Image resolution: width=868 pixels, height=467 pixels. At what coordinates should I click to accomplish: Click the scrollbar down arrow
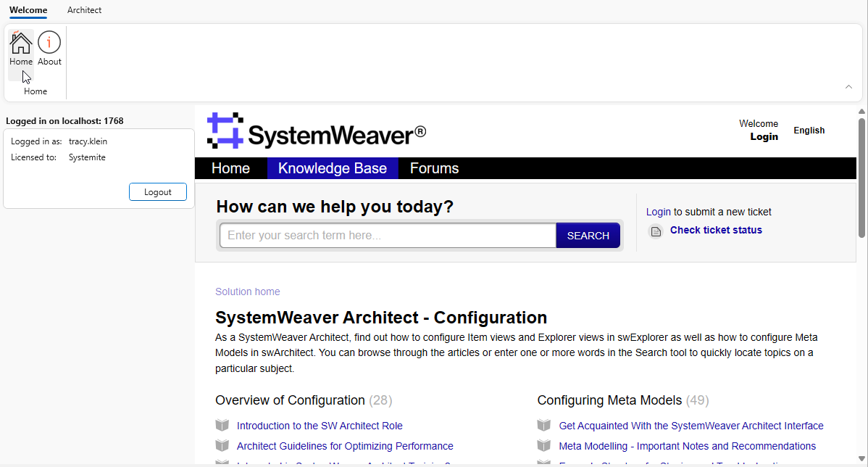(862, 459)
